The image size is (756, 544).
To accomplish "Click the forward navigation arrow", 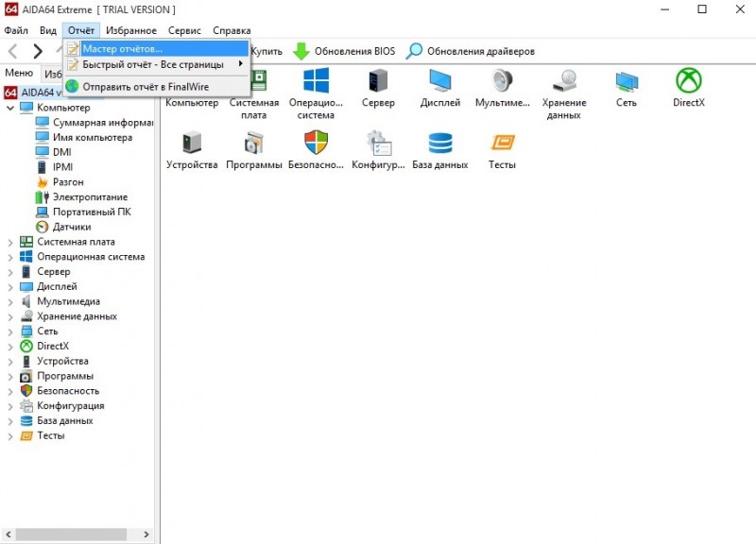I will [38, 51].
